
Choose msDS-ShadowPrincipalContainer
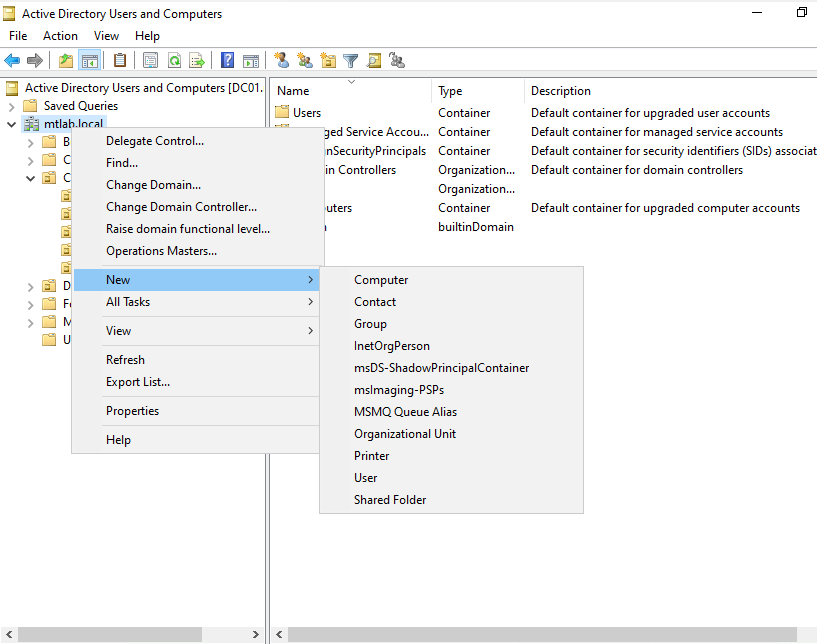(x=451, y=368)
